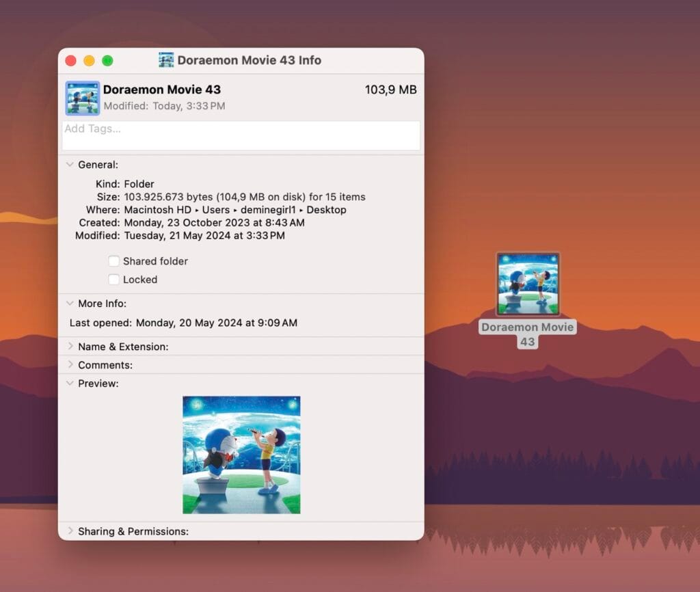Click the header Modified: Today, 3:33 PM

pyautogui.click(x=164, y=106)
